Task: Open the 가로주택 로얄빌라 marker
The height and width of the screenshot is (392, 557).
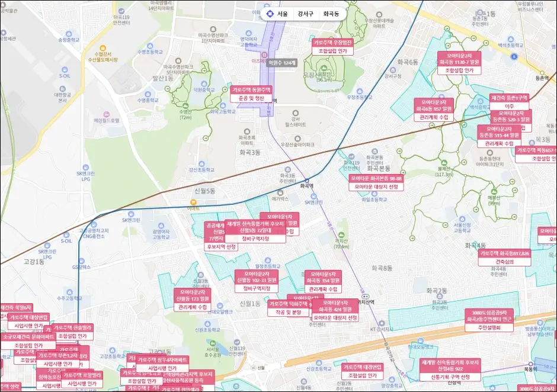Action: point(82,380)
